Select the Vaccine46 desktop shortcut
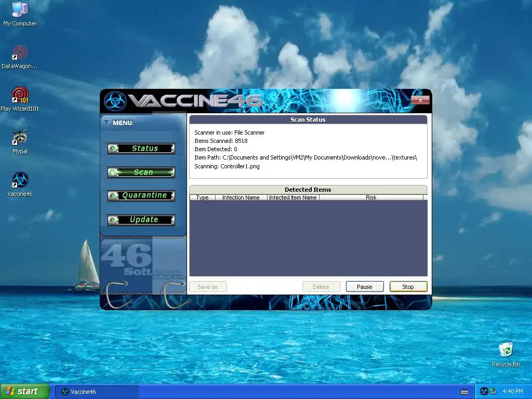Viewport: 532px width, 399px height. 20,184
